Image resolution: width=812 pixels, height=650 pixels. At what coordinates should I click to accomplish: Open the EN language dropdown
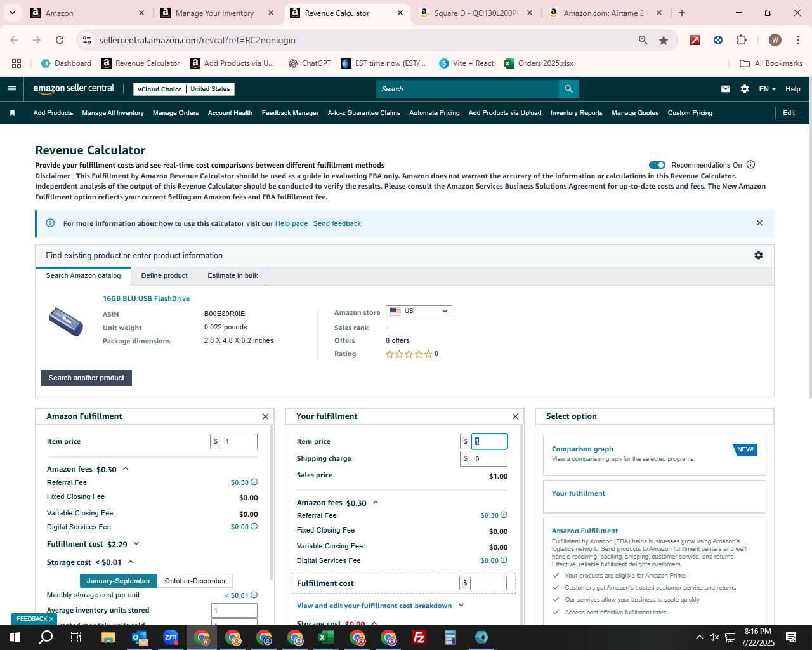(x=768, y=89)
